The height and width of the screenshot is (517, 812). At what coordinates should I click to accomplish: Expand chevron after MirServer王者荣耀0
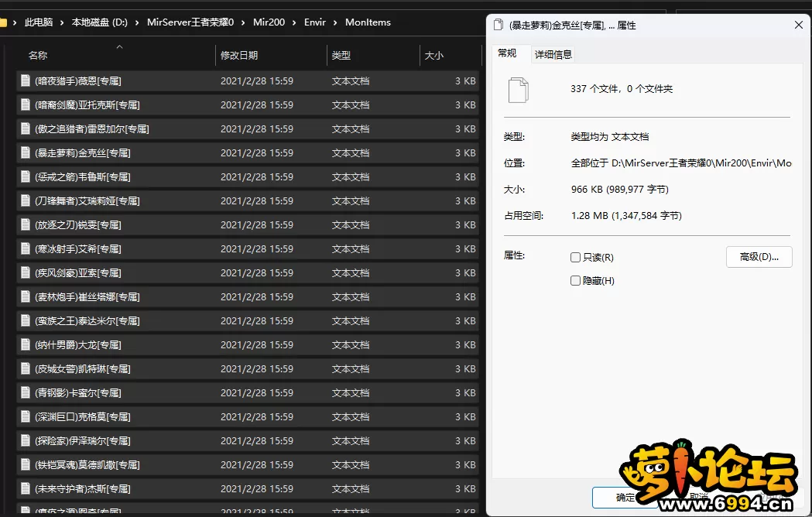[x=243, y=22]
